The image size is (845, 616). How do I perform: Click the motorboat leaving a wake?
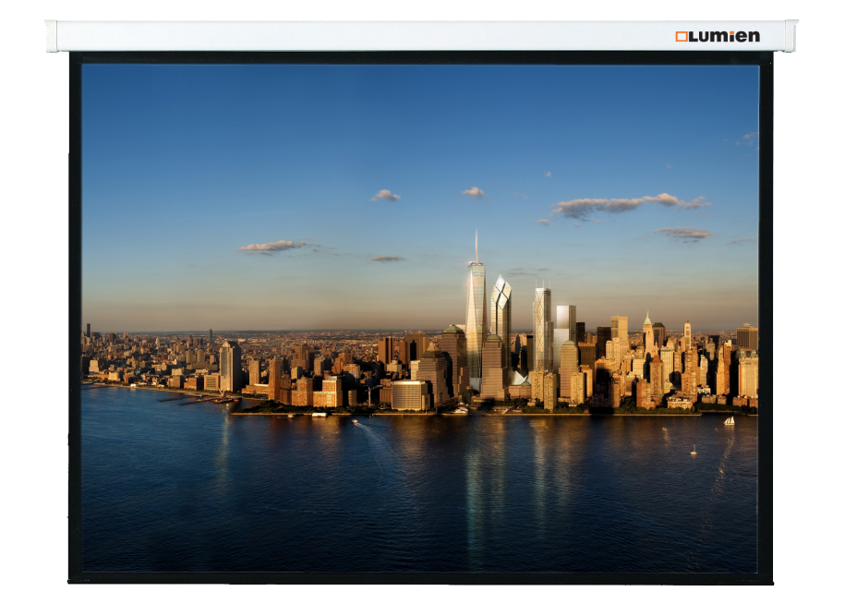(353, 421)
